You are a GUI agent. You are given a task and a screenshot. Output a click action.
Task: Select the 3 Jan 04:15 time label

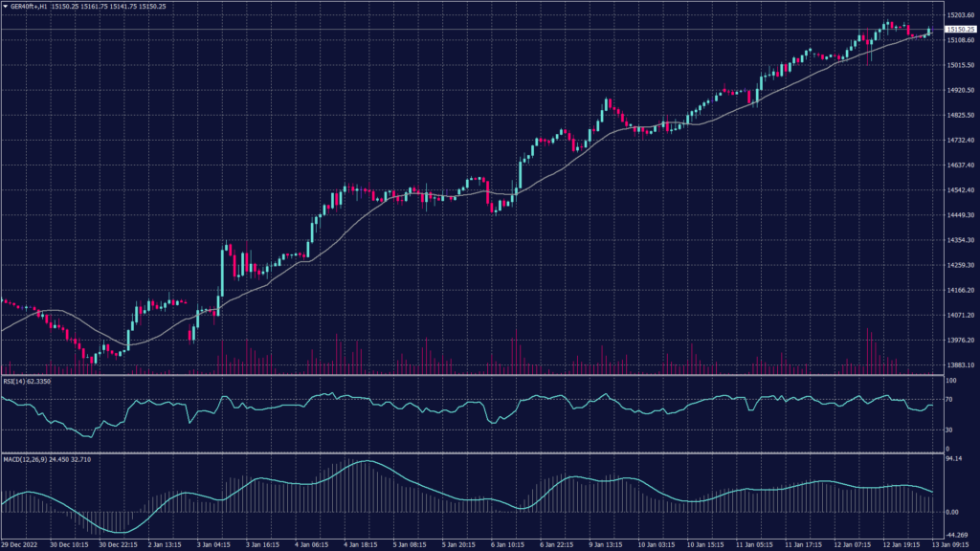tap(212, 544)
